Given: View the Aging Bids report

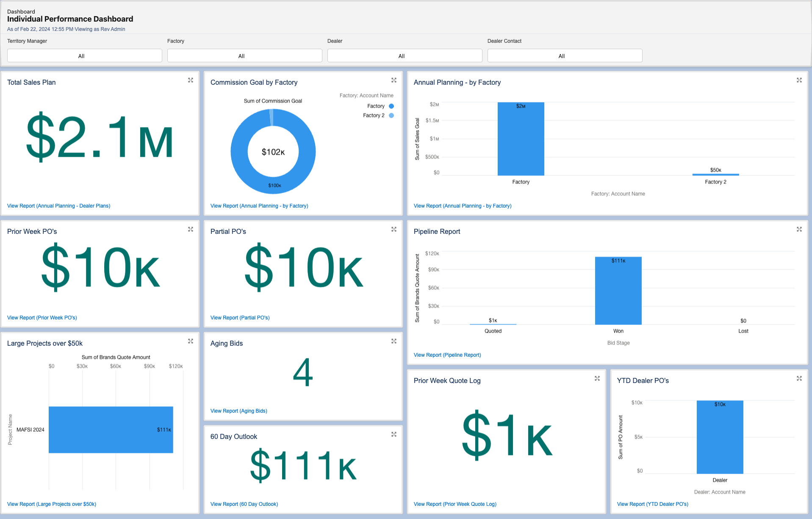Looking at the screenshot, I should click(x=238, y=411).
